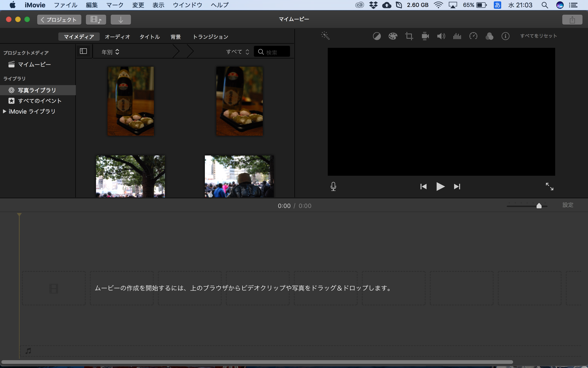Click the timeline playhead marker

pos(19,214)
